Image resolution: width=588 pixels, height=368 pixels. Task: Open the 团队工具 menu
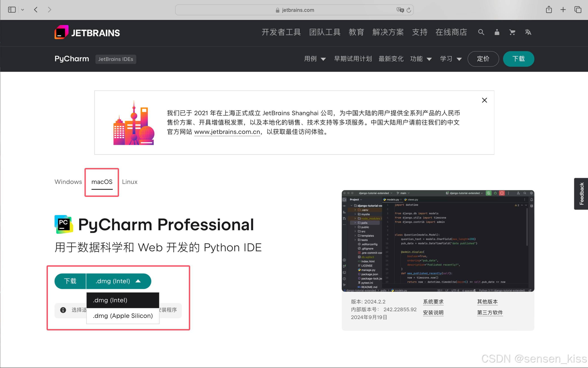(325, 32)
